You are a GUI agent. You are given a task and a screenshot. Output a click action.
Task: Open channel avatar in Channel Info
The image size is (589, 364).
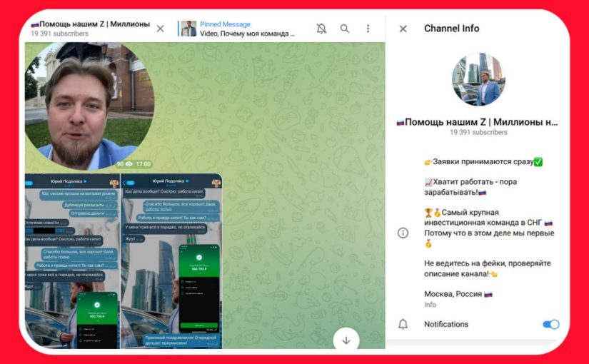pyautogui.click(x=478, y=79)
